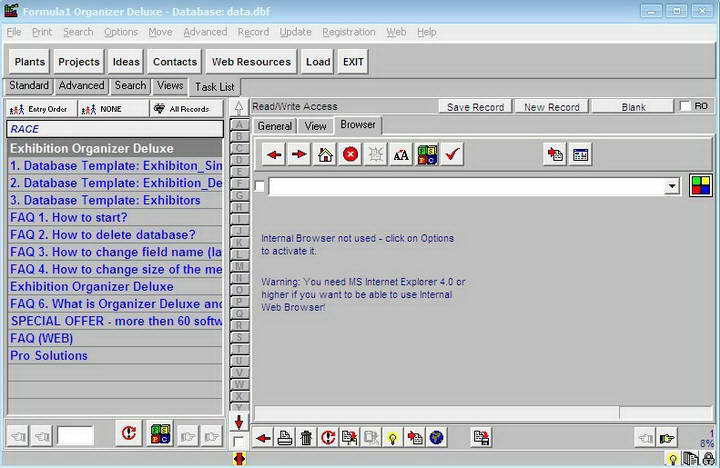The width and height of the screenshot is (720, 468).
Task: Open the globe web icon
Action: [436, 438]
